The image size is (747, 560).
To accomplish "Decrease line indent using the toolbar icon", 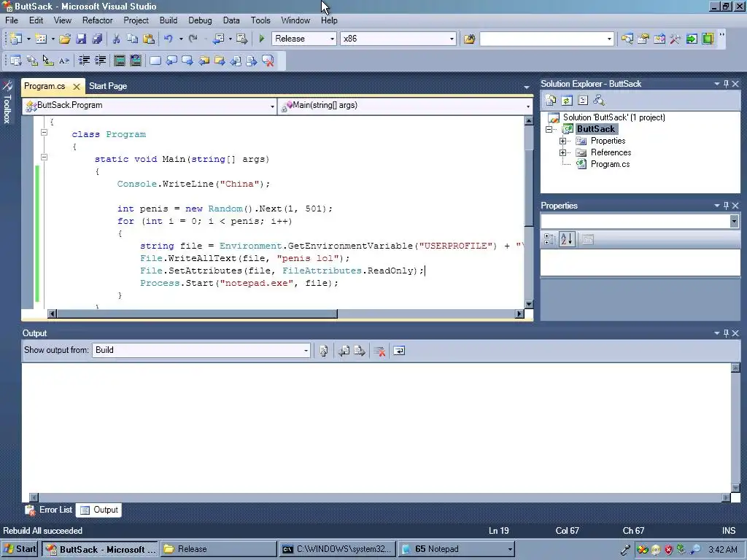I will pos(85,61).
